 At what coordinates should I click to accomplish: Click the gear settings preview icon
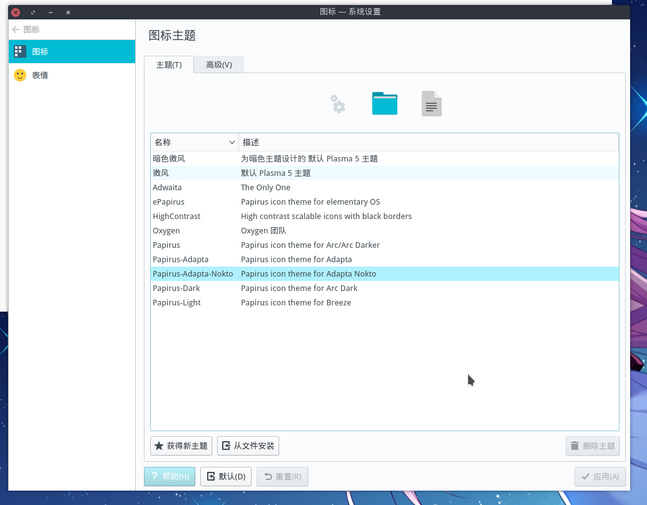338,104
